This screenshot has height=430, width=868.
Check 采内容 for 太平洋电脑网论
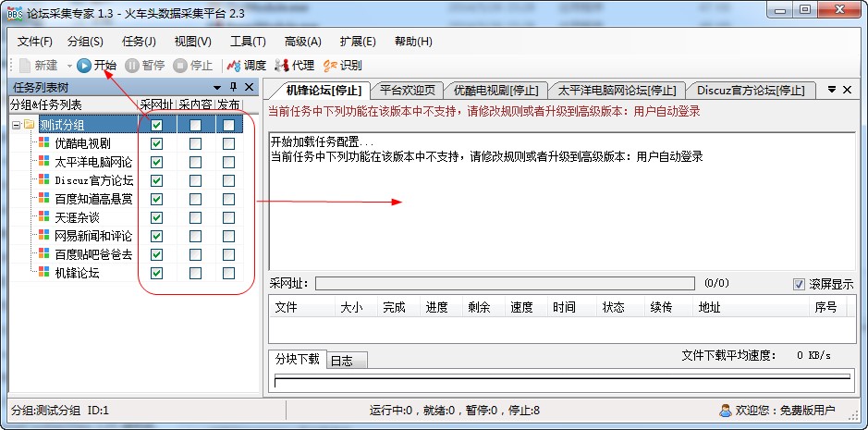coord(195,162)
